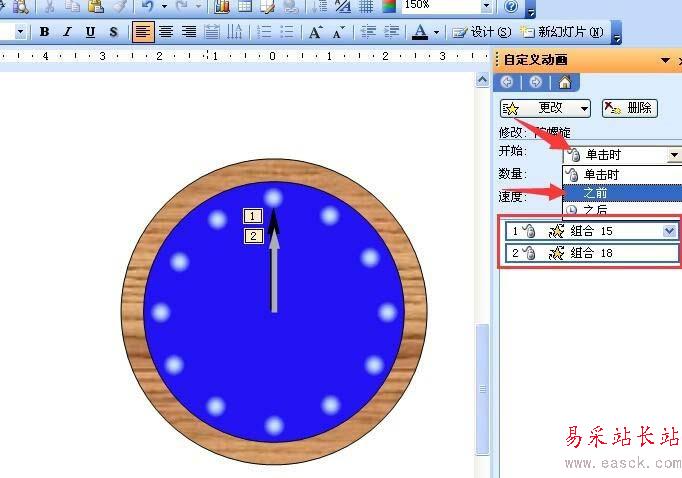682x478 pixels.
Task: Open the Redo history dropdown arrow
Action: 198,6
